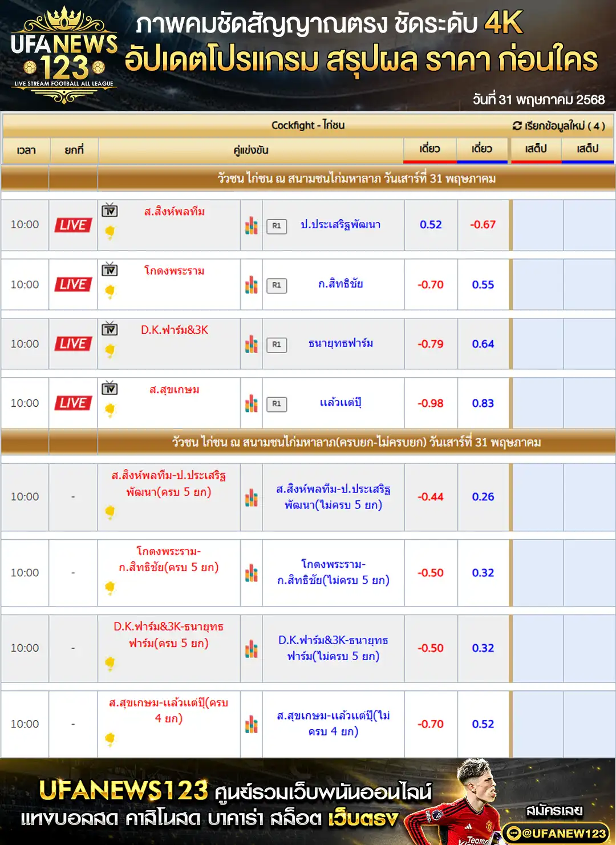Click favorite icon under โกดงพระราม ครบ 5 ยก
Viewport: 616px width, 845px height.
(110, 587)
